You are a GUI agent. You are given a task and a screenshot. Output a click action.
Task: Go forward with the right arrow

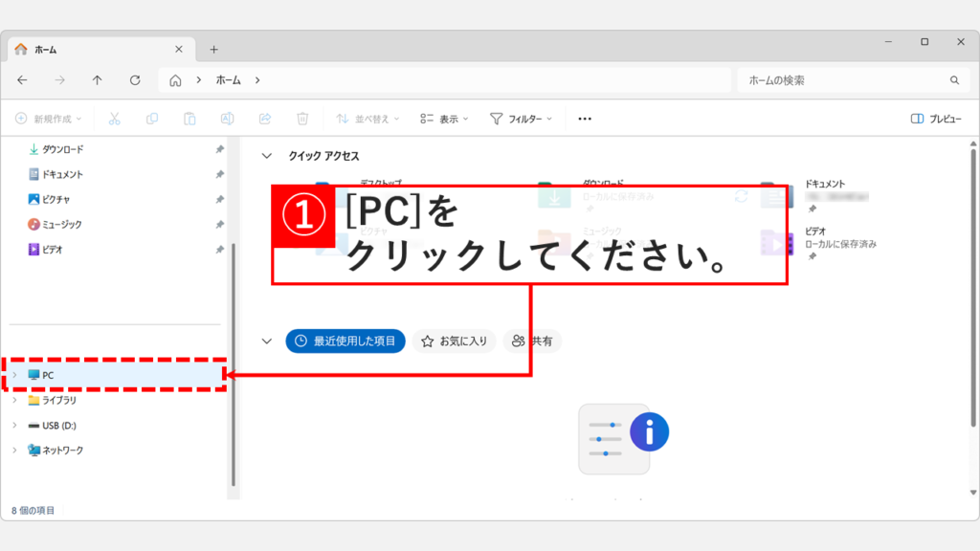click(x=60, y=80)
